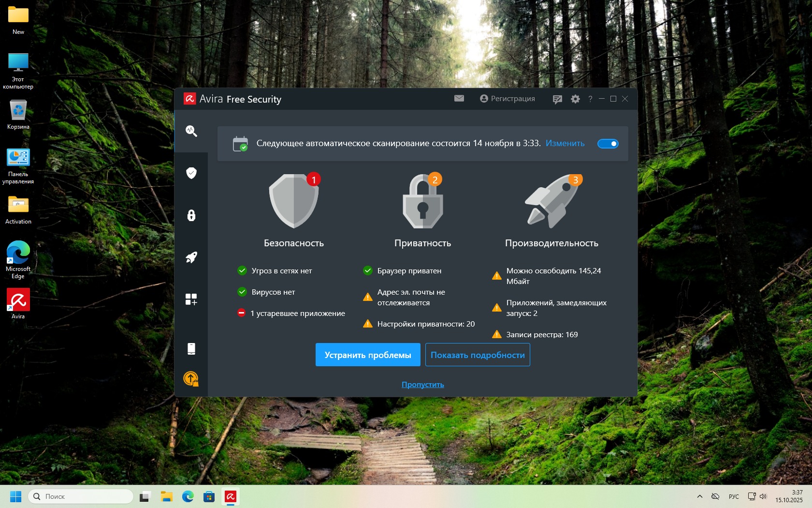Select the Activation folder desktop icon
Viewport: 812px width, 508px height.
[x=18, y=209]
